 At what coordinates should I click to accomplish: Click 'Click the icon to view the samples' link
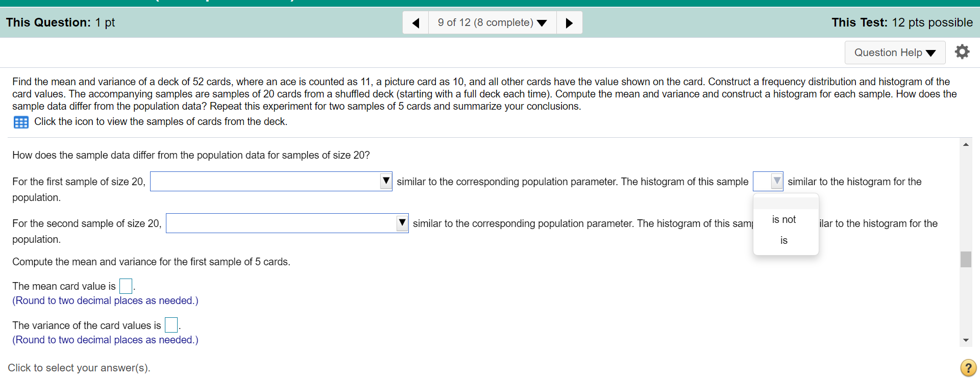point(161,121)
